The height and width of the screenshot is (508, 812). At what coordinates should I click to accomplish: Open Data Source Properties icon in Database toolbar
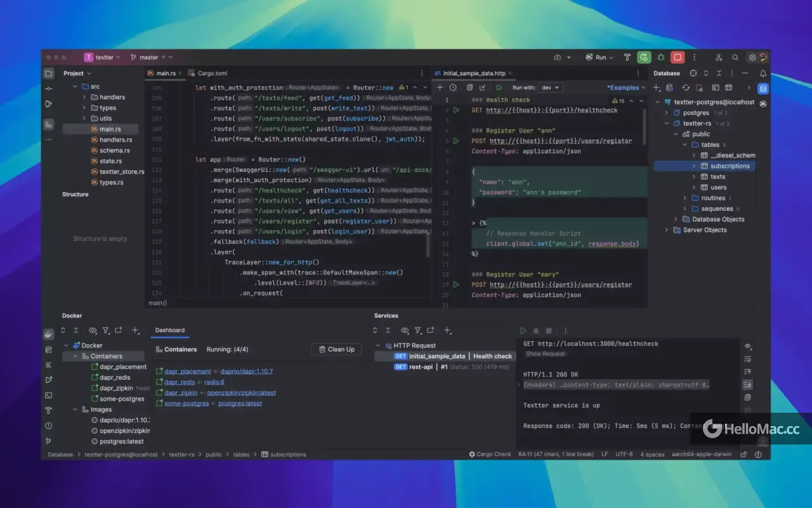[670, 88]
